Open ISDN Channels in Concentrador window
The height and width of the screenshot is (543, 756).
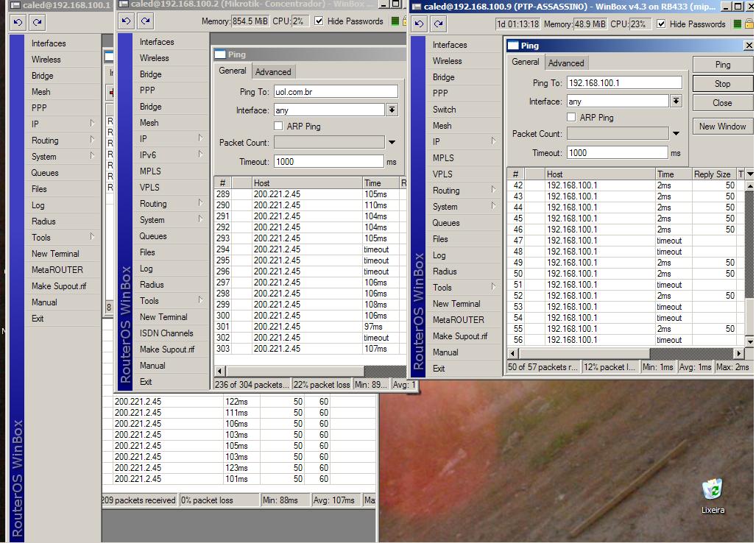166,333
